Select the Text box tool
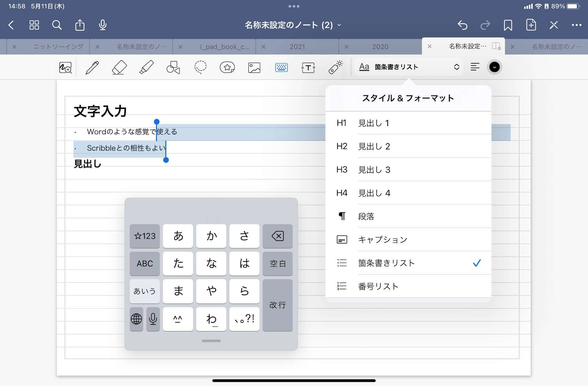Viewport: 588px width, 386px height. coord(308,67)
